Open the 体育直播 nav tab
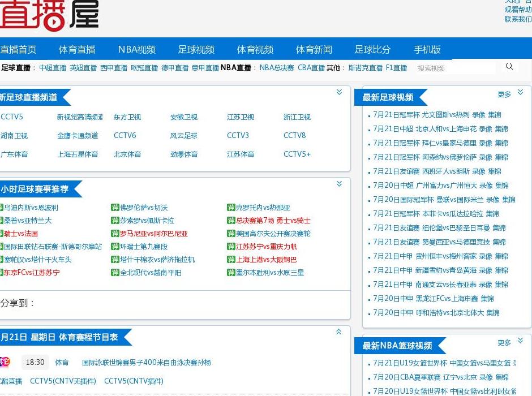Image resolution: width=532 pixels, height=396 pixels. 76,50
